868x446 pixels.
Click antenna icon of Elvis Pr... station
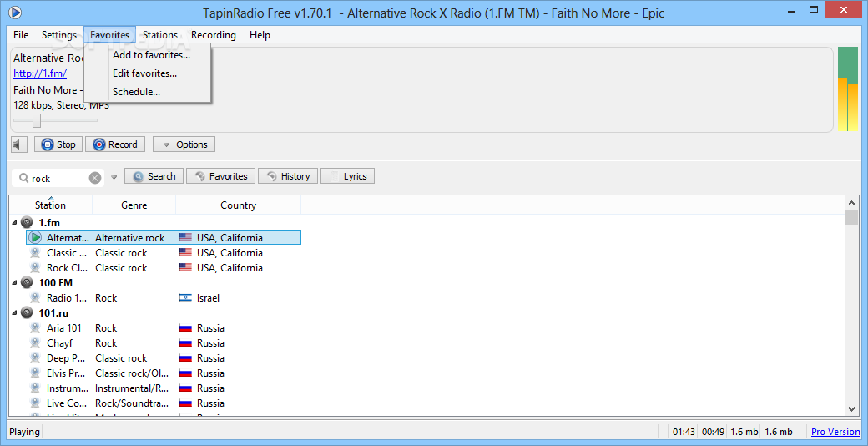pos(35,373)
